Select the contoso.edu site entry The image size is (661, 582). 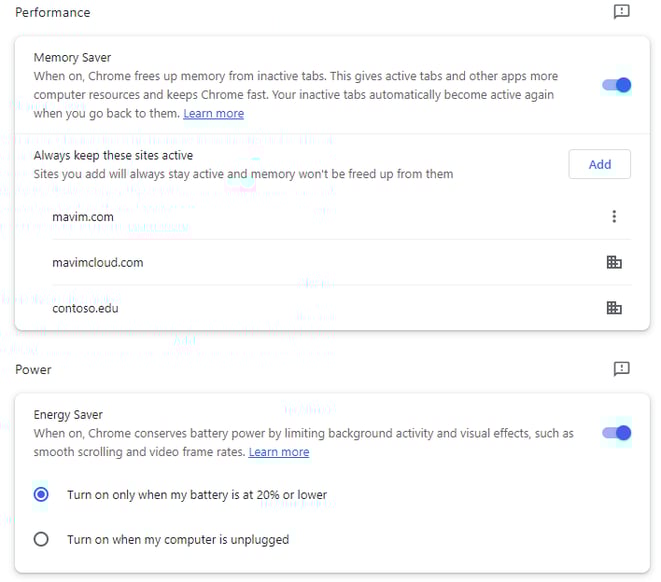click(x=85, y=308)
